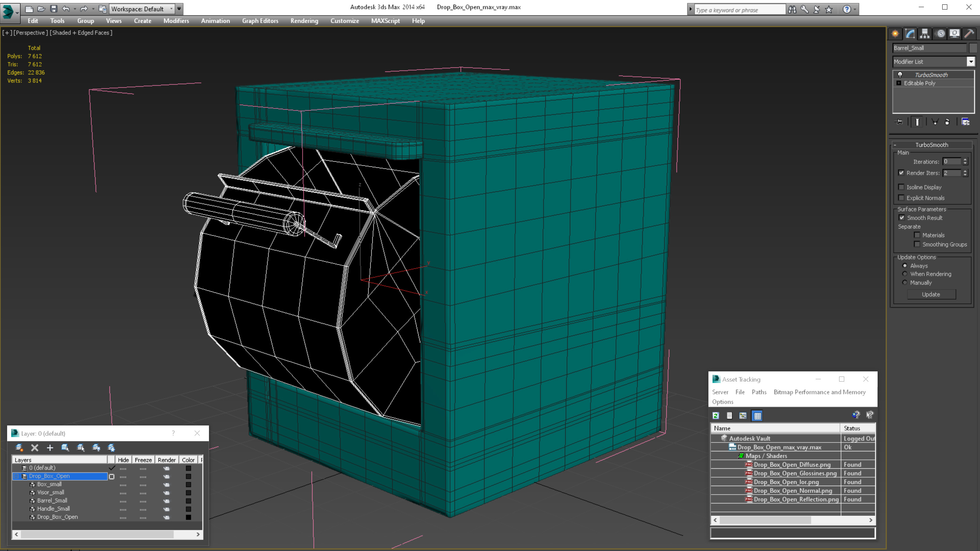Open the Motion command panel tab

pyautogui.click(x=940, y=34)
